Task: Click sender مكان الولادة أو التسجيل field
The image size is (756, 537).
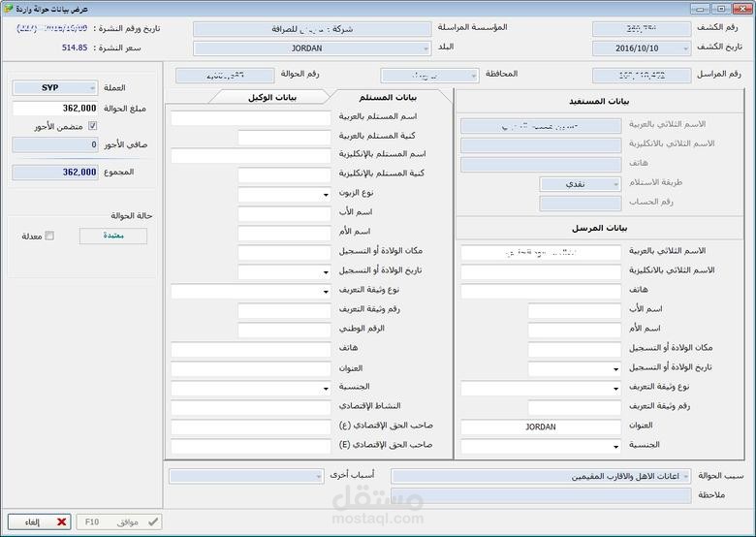Action: 574,350
